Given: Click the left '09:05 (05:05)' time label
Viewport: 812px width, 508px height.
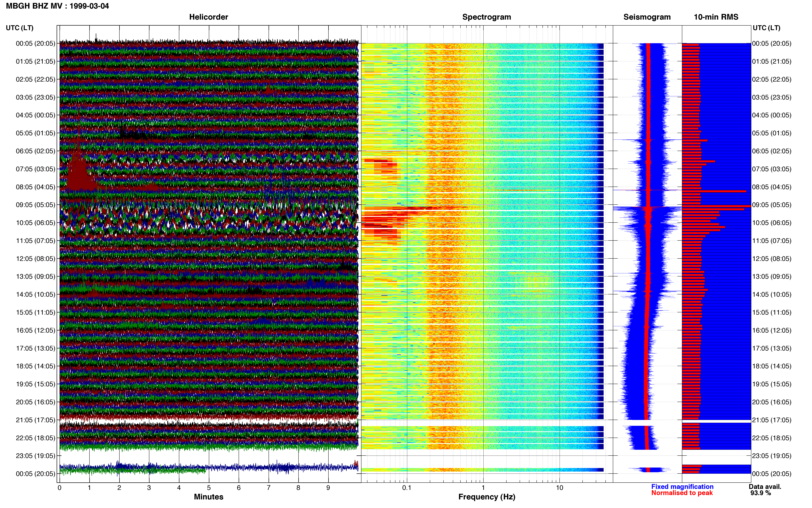Looking at the screenshot, I should [x=35, y=205].
